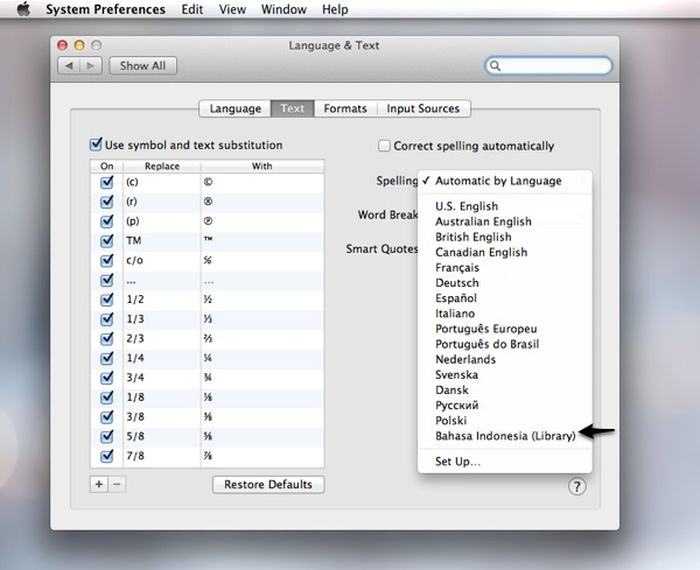
Task: Open Set Up… in spelling menu
Action: tap(505, 462)
